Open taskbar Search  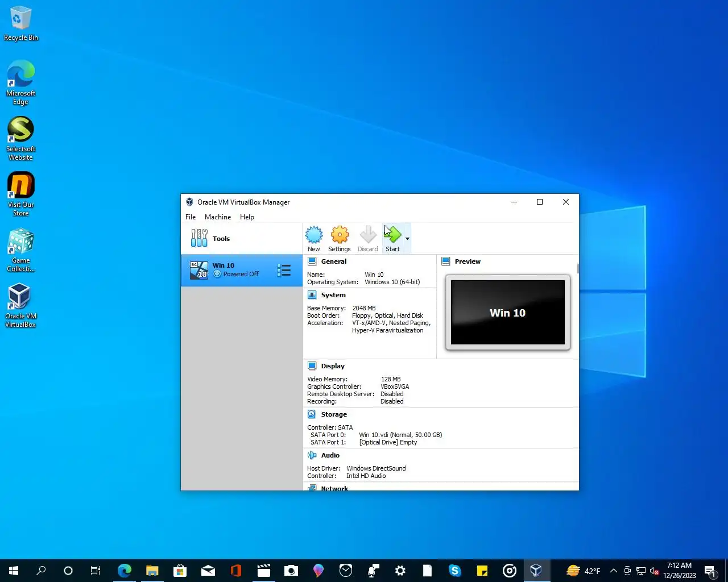(41, 571)
